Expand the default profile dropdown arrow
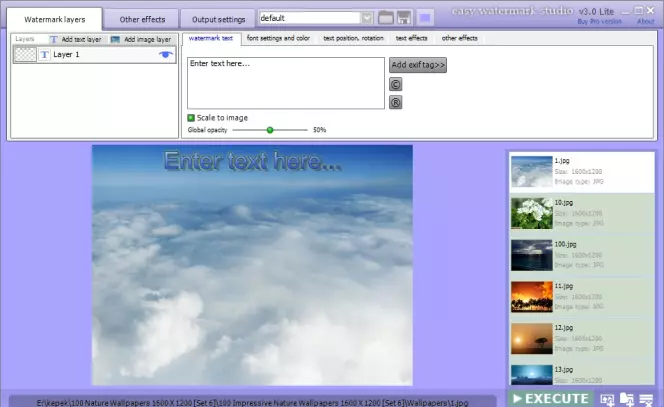Image resolution: width=664 pixels, height=407 pixels. pos(367,18)
